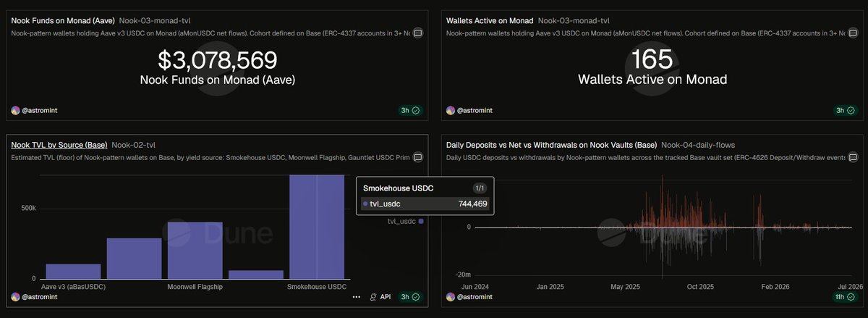
Task: Click the tall Smokehouse USDC bar
Action: (317, 227)
